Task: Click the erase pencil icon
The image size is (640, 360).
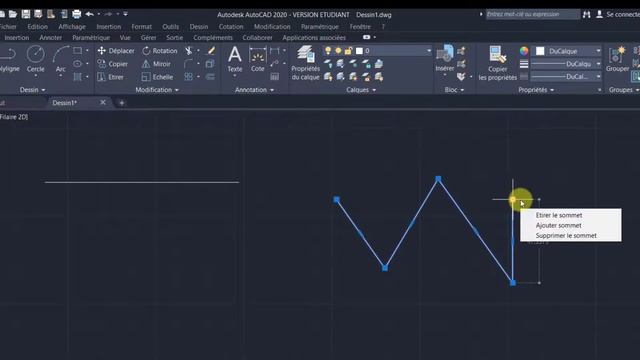Action: point(211,51)
